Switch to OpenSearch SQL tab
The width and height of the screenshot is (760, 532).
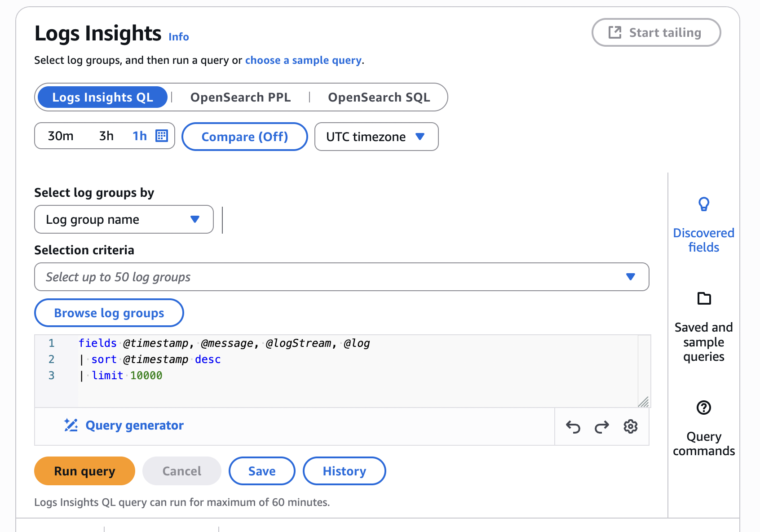(x=379, y=97)
